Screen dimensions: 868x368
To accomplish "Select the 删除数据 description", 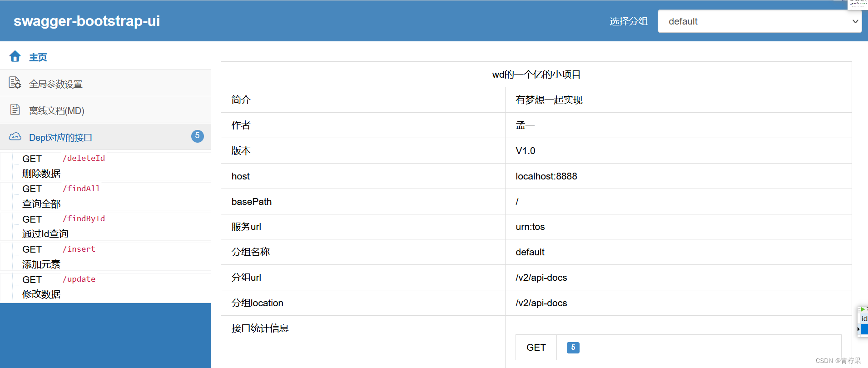I will coord(41,174).
